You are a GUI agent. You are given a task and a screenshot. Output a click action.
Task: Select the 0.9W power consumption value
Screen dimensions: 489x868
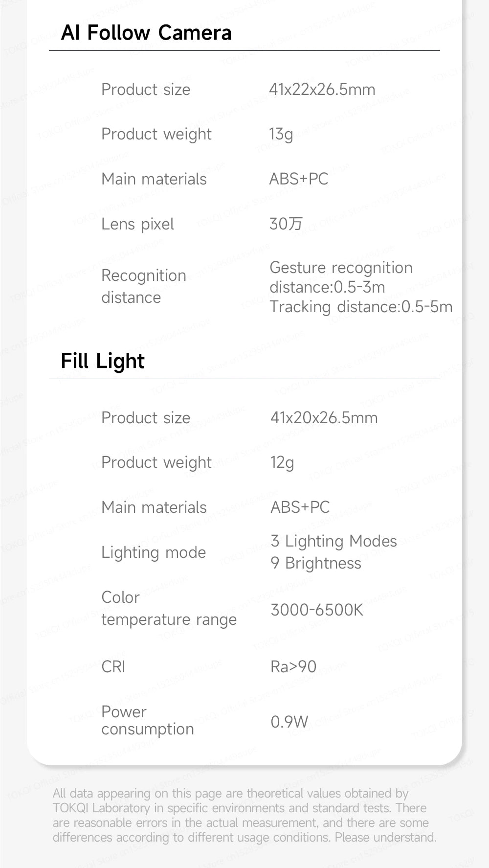(289, 721)
